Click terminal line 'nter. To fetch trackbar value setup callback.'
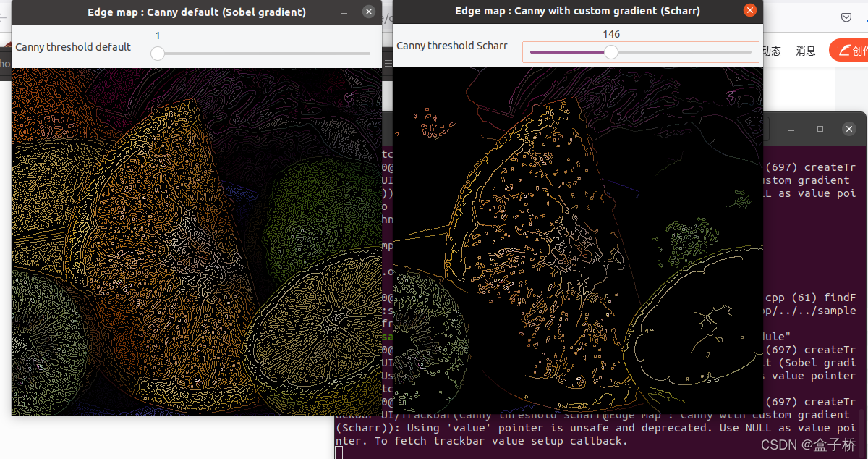This screenshot has width=868, height=459. [x=482, y=441]
